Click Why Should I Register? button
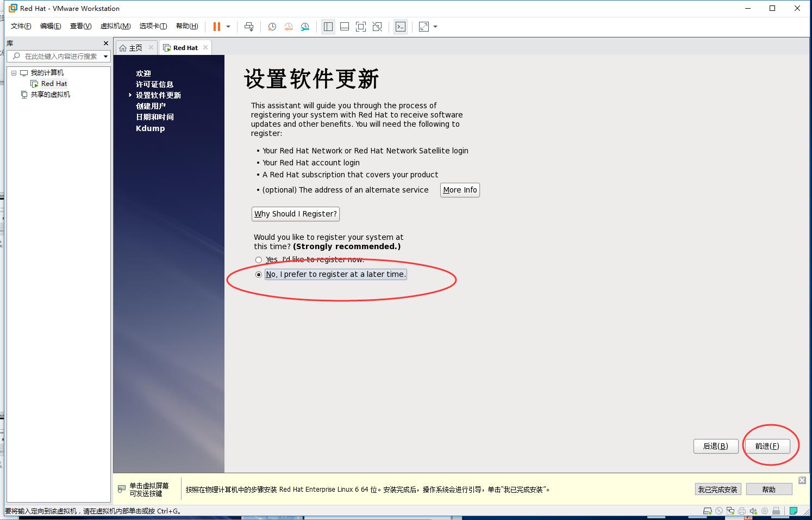This screenshot has width=812, height=520. coord(296,214)
